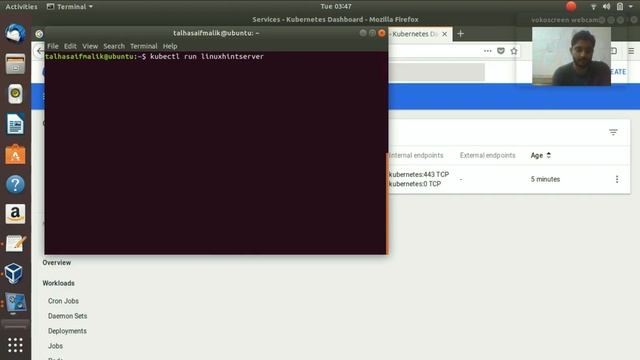Open the network status icon
Viewport: 640px width, 360px height.
[593, 7]
